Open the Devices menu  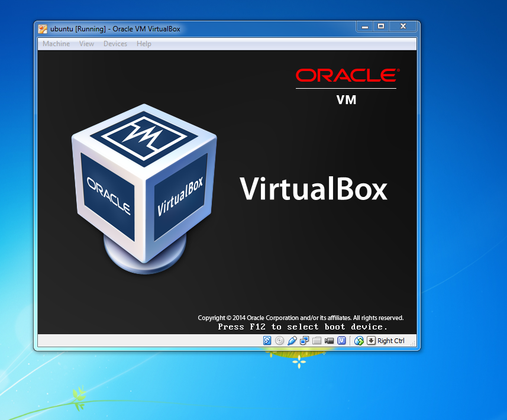tap(115, 44)
